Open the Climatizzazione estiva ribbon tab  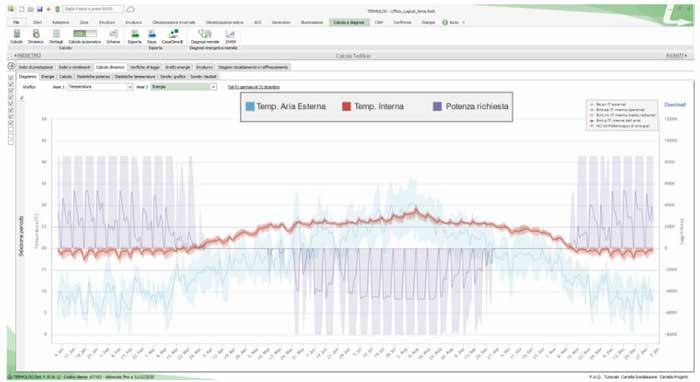(225, 22)
